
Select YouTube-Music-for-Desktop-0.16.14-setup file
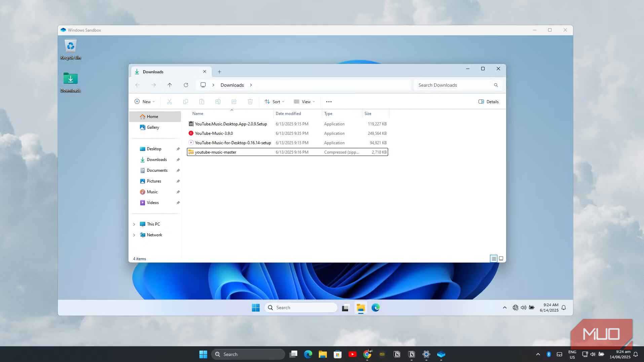tap(288, 143)
